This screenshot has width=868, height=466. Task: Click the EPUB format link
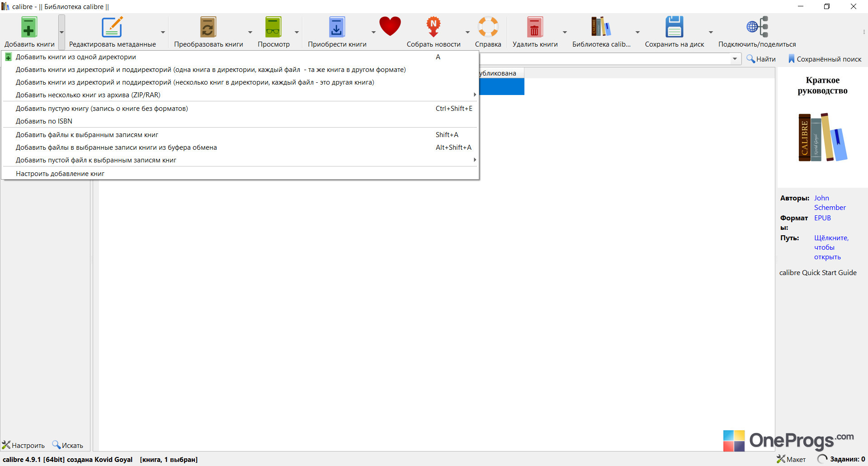(822, 218)
